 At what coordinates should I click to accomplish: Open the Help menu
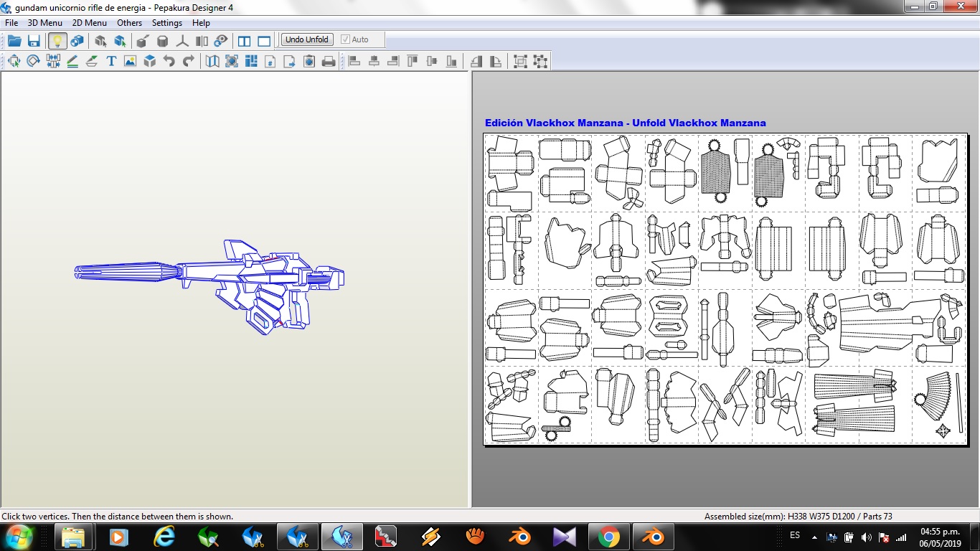coord(202,23)
